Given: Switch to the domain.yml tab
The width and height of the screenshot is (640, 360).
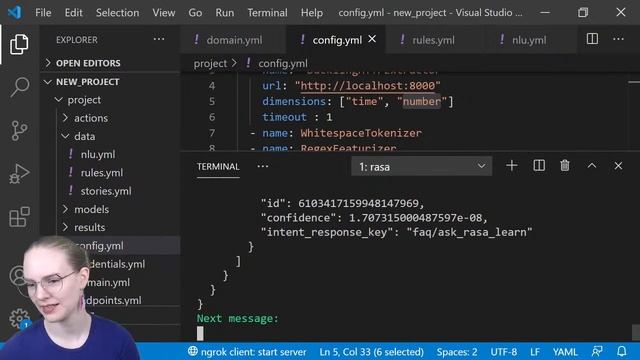Looking at the screenshot, I should pos(233,40).
